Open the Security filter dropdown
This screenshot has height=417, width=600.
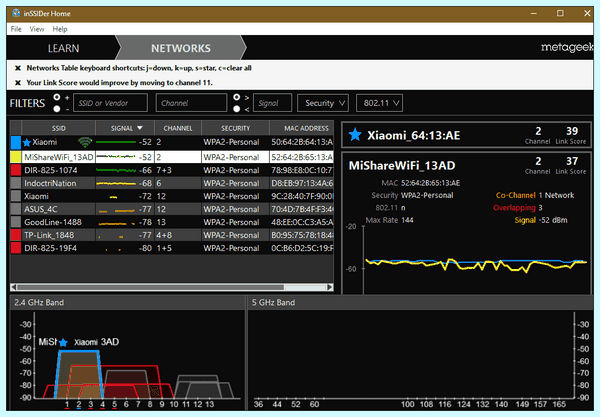[323, 103]
